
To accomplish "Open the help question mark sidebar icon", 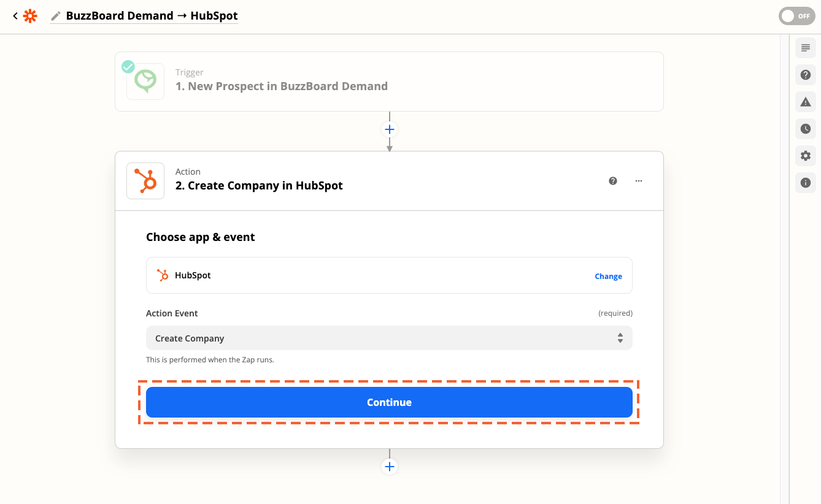I will click(806, 75).
